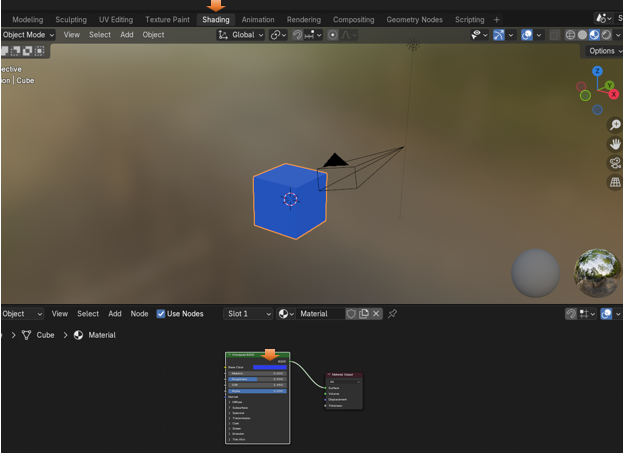The image size is (623, 454).
Task: Click the blue Base Color swatch
Action: (x=269, y=367)
